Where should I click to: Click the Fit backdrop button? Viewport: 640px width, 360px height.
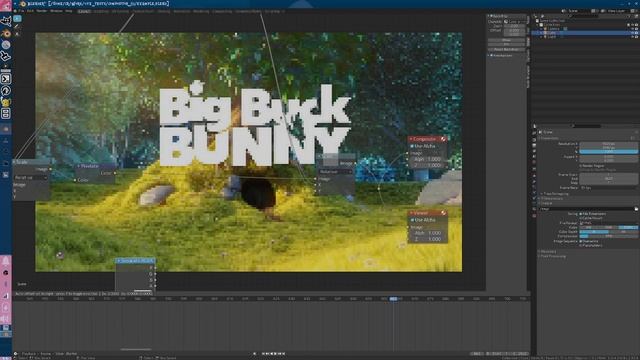pos(506,44)
